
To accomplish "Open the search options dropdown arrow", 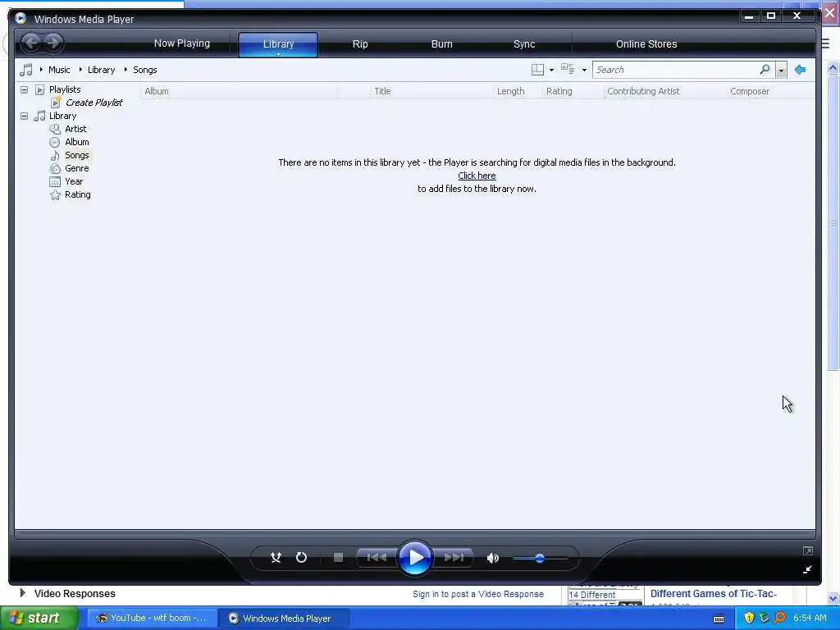I will coord(781,71).
